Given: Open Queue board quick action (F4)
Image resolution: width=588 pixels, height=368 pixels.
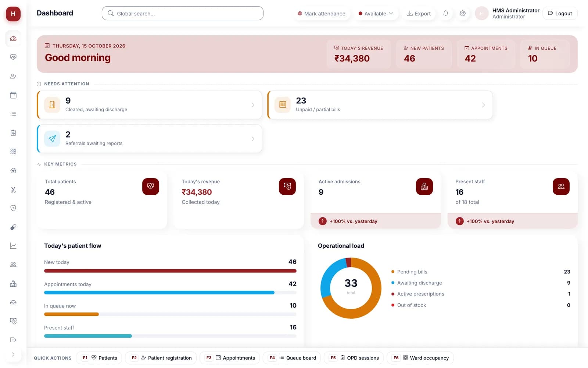Looking at the screenshot, I should pyautogui.click(x=292, y=358).
